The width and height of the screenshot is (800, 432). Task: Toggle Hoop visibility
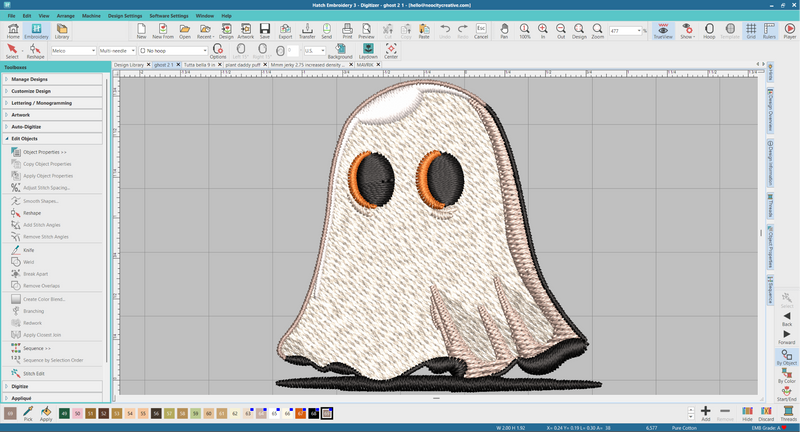[709, 31]
